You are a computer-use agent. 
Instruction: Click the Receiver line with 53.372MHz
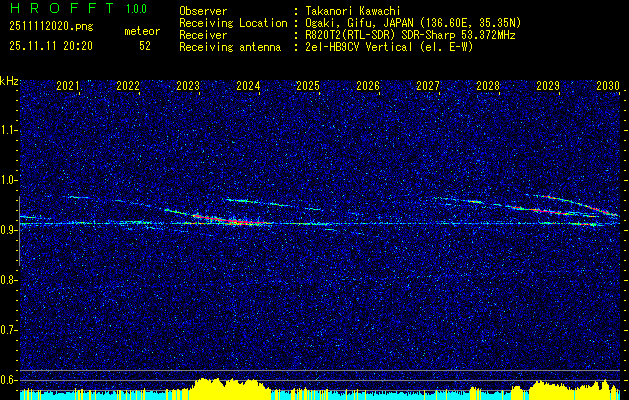coord(347,35)
